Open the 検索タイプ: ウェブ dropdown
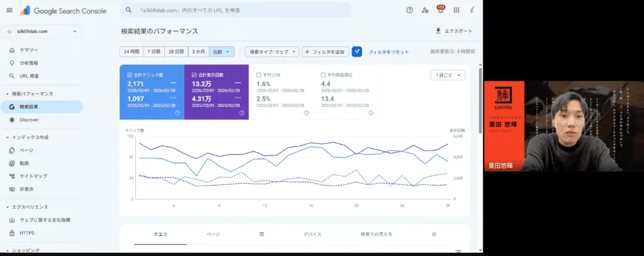This screenshot has width=644, height=256. pyautogui.click(x=272, y=52)
